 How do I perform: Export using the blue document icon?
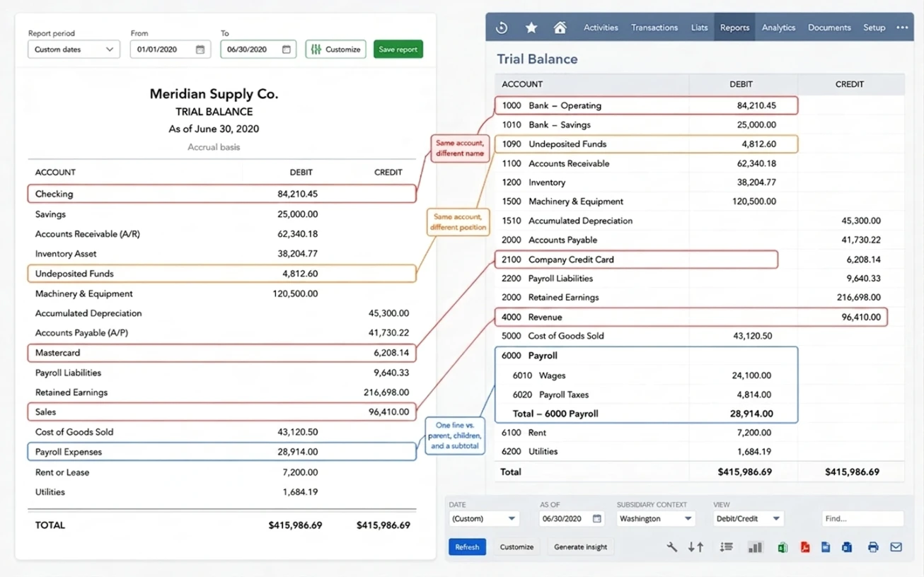tap(826, 547)
